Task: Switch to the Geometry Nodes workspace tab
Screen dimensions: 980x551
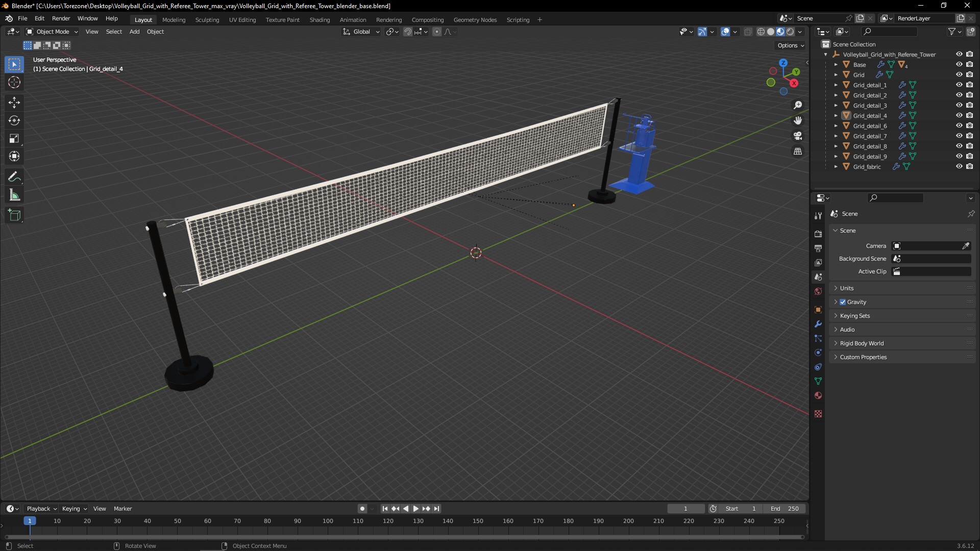Action: click(475, 20)
